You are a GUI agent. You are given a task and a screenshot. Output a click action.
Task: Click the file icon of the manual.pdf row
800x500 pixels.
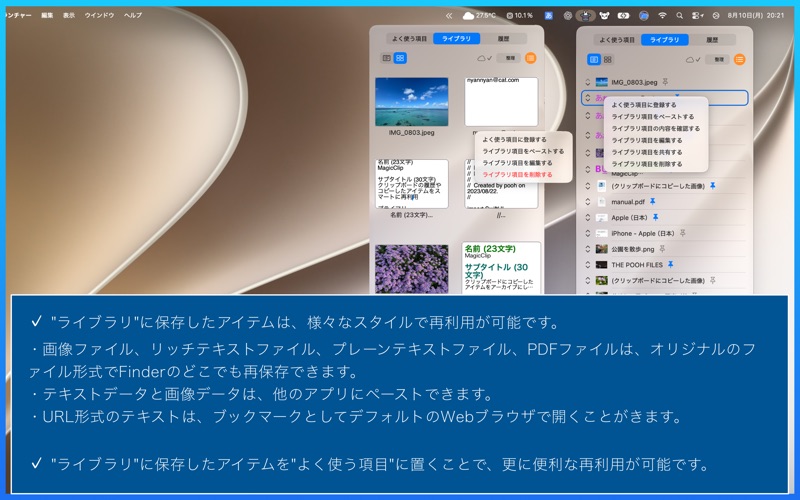coord(602,202)
